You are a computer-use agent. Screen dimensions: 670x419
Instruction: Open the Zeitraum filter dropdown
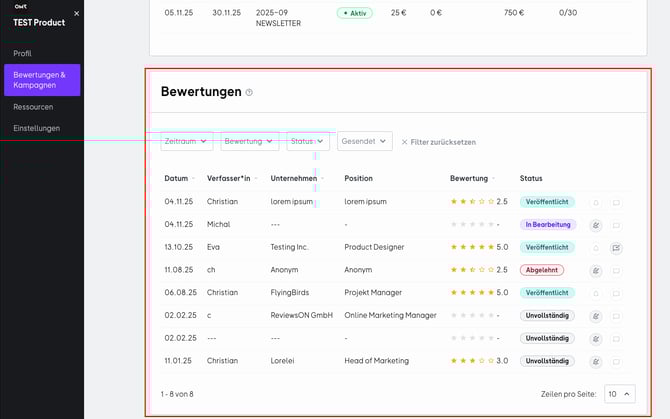(x=187, y=142)
